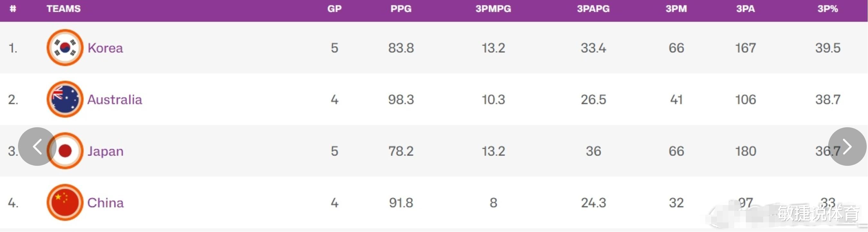Click the # rank column header
Viewport: 868px width, 232px height.
coord(13,9)
